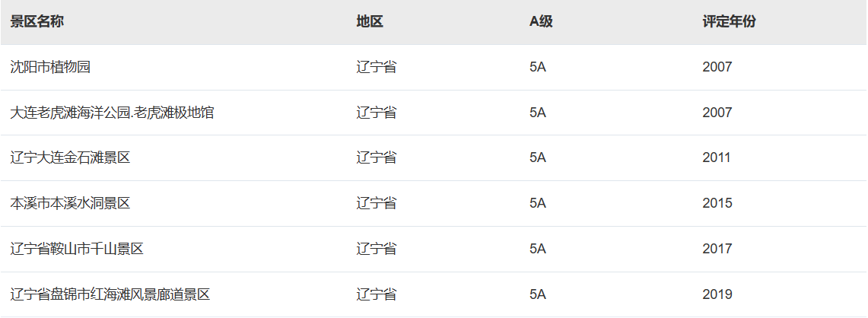Open the 本溪市本溪水洞景区 entry
The width and height of the screenshot is (868, 318).
(70, 203)
